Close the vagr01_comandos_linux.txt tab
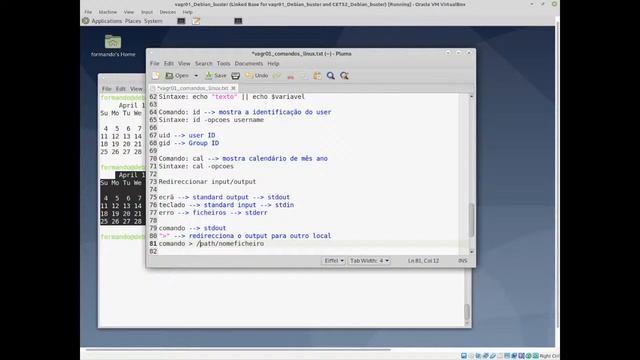The width and height of the screenshot is (640, 360). (233, 88)
